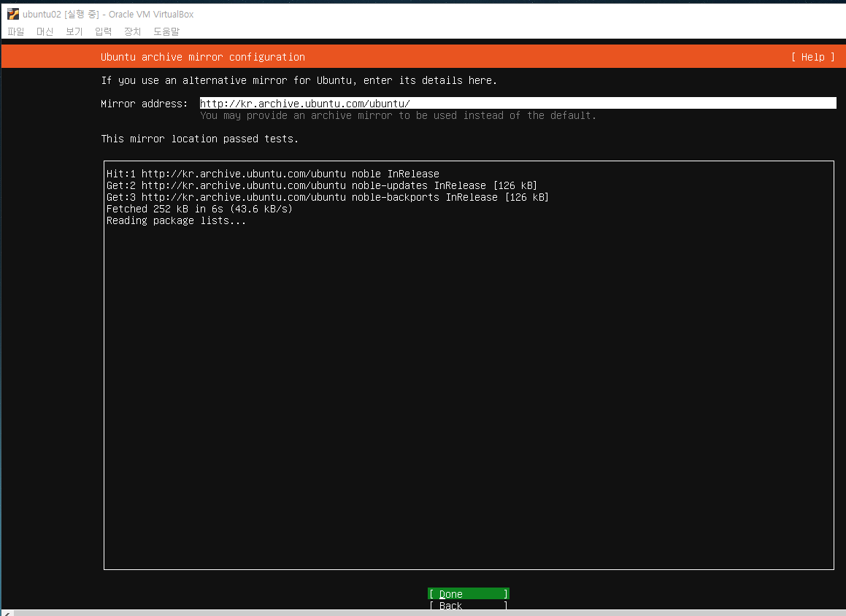846x616 pixels.
Task: Click 'Fetched 252 kB in 6s' line
Action: (x=199, y=209)
